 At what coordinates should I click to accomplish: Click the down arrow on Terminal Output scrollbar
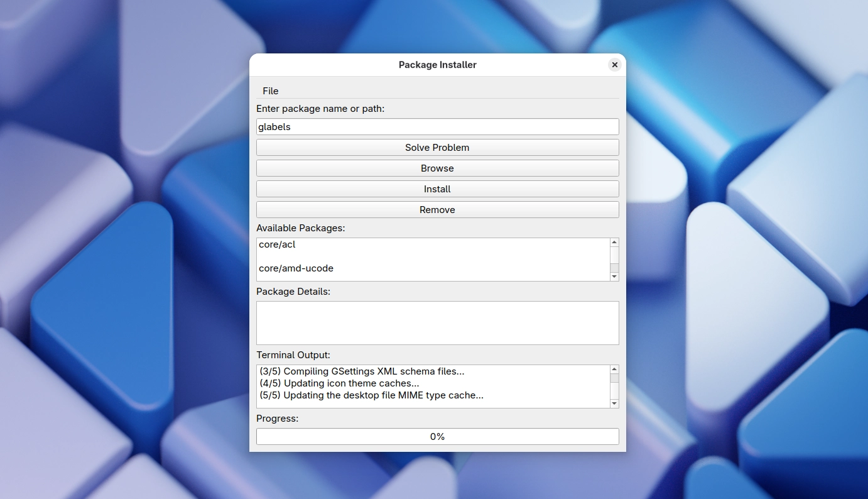click(614, 403)
